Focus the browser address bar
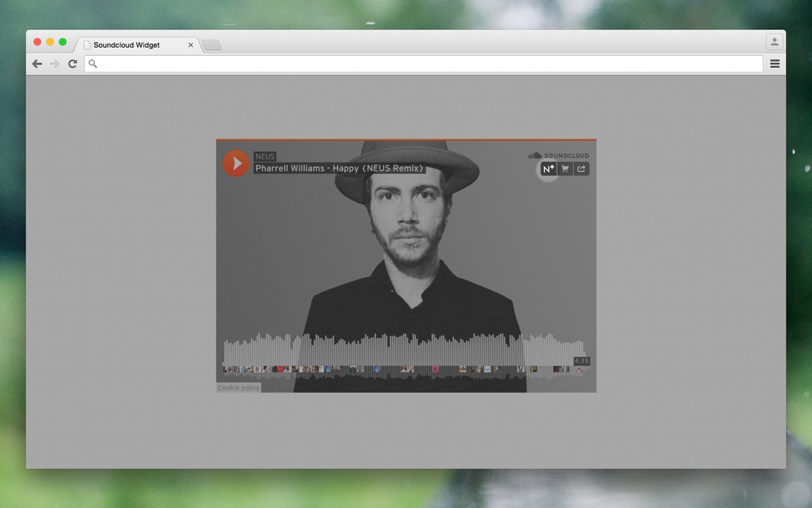Image resolution: width=812 pixels, height=508 pixels. tap(424, 63)
